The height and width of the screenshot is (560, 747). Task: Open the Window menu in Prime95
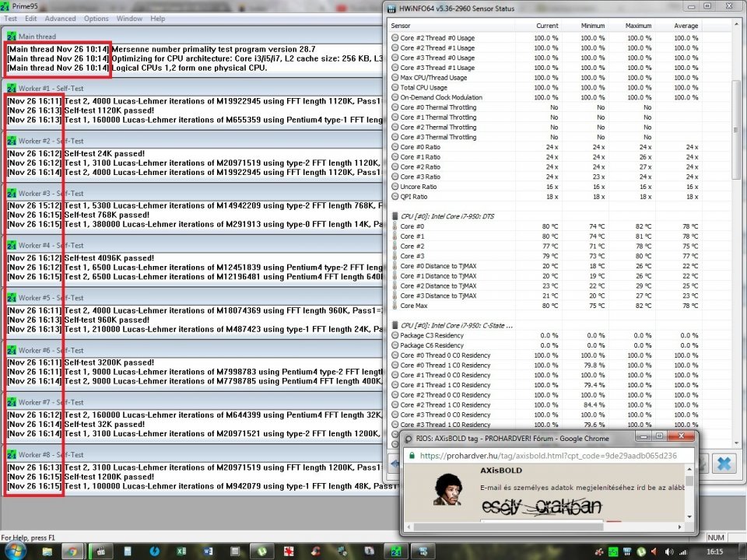129,19
